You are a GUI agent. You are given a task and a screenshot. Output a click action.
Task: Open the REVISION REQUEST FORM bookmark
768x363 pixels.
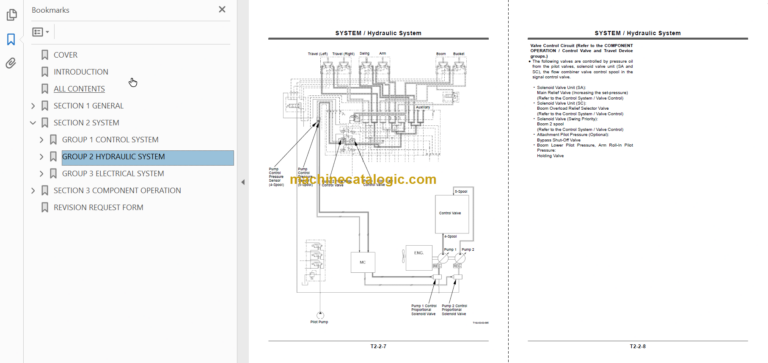tap(98, 207)
